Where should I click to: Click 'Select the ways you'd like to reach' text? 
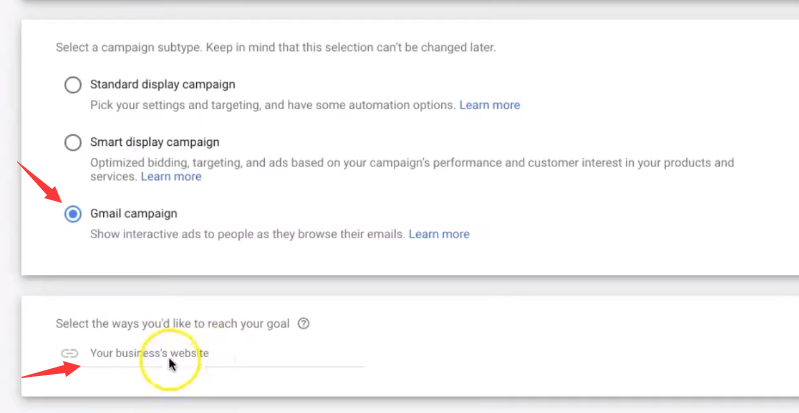pos(173,324)
